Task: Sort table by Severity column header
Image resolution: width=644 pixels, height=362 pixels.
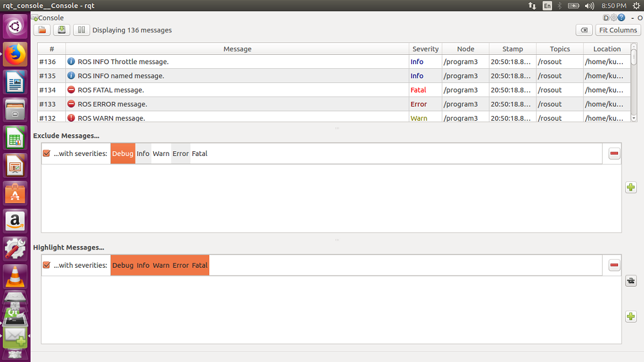Action: pyautogui.click(x=425, y=49)
